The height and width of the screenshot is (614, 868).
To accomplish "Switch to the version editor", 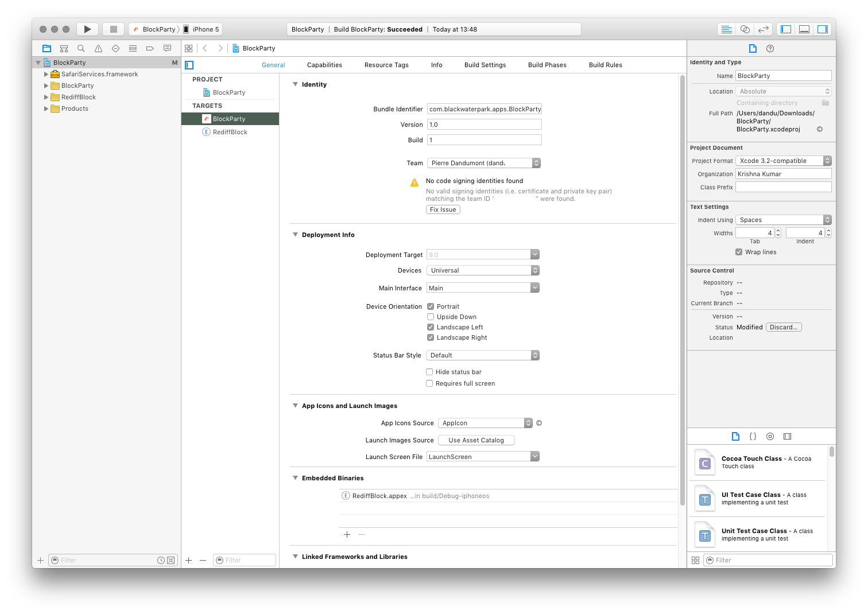I will 764,29.
